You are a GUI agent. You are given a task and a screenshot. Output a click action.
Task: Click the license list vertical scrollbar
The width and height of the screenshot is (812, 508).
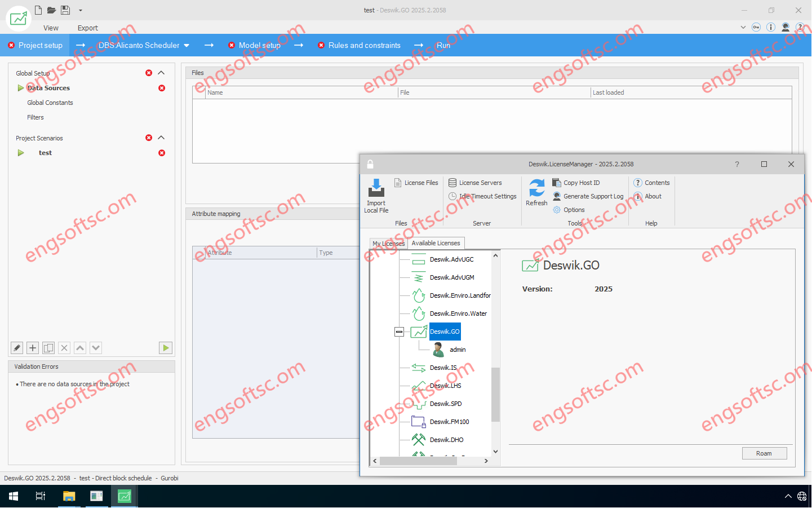coord(495,394)
